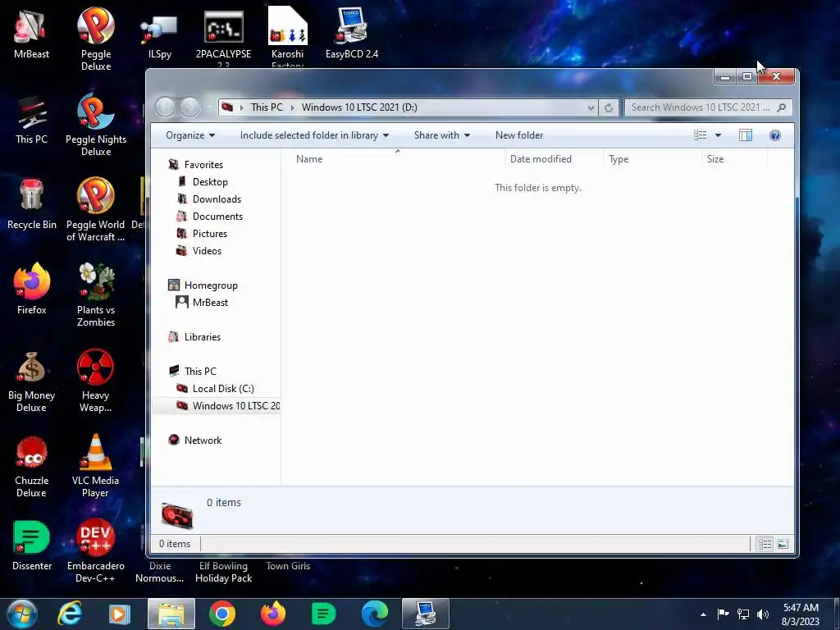
Task: Refresh the Explorer address bar location
Action: pyautogui.click(x=609, y=107)
